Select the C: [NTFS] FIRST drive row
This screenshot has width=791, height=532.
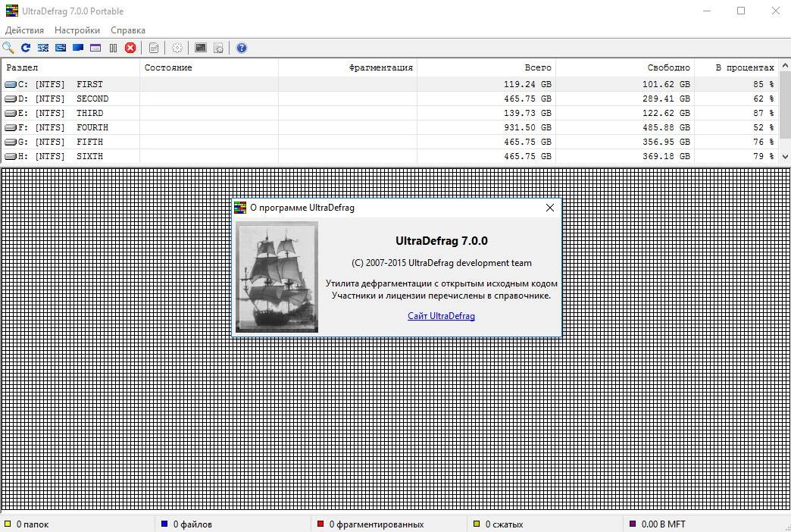point(390,84)
